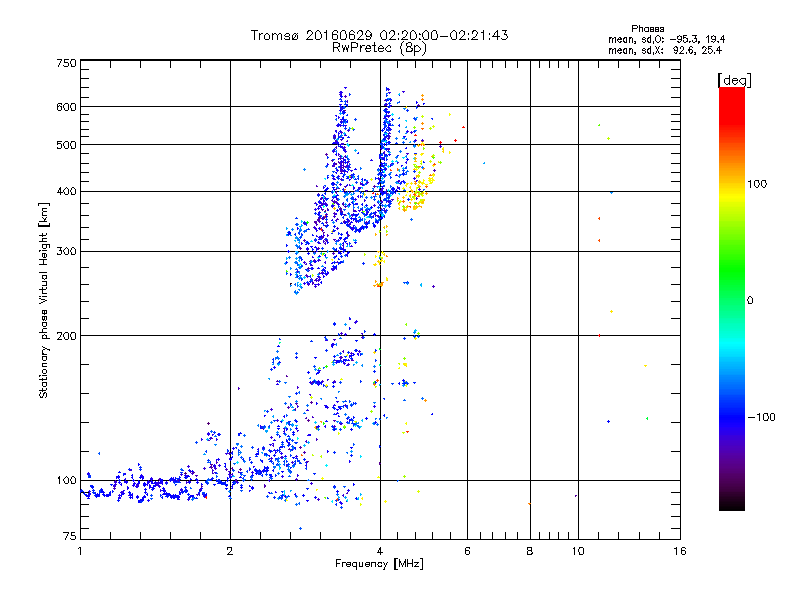This screenshot has height=600, width=800.
Task: Click the y-axis tick label '400'
Action: [x=66, y=191]
